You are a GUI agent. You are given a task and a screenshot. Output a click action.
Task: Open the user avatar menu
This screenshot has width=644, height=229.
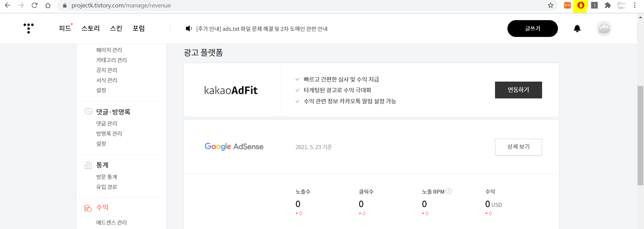click(x=604, y=29)
